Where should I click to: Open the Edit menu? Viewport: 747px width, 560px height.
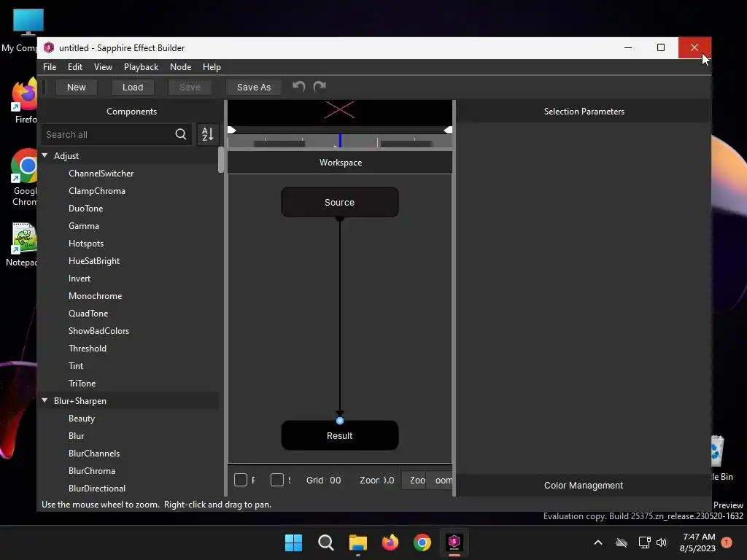75,67
